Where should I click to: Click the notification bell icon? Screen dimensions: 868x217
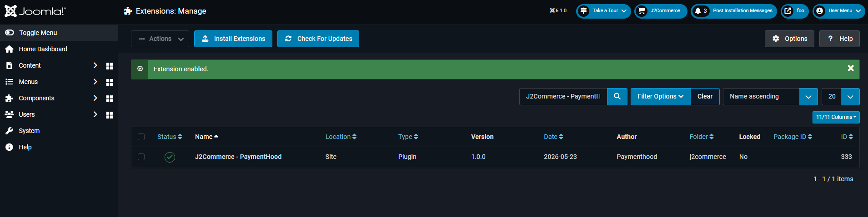[x=698, y=11]
